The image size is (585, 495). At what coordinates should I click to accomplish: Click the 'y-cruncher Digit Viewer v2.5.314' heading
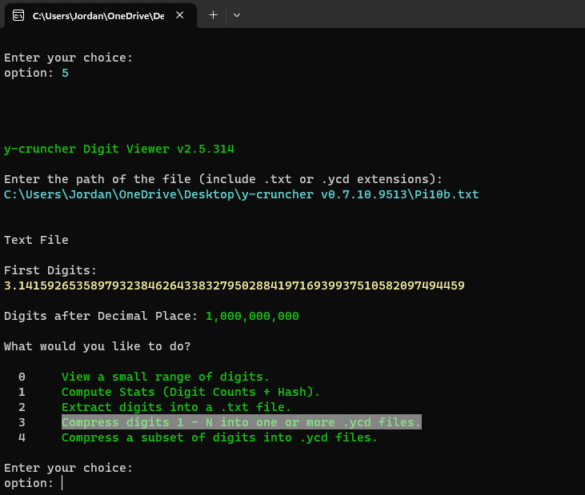tap(119, 149)
